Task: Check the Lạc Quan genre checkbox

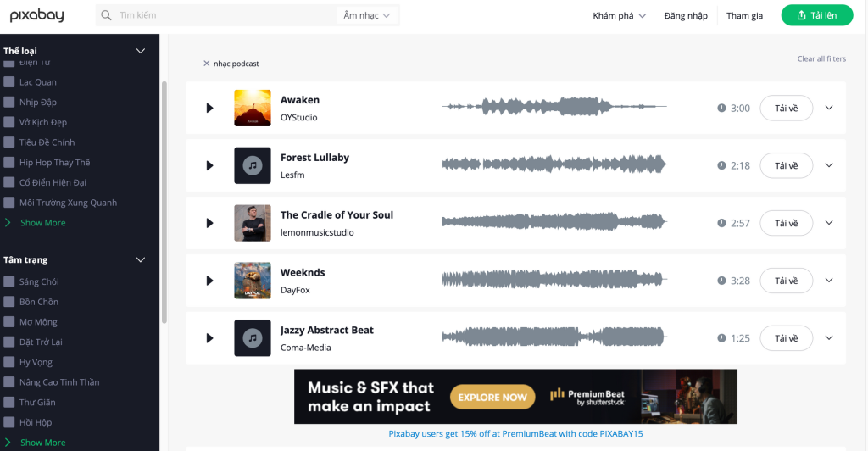Action: 9,82
